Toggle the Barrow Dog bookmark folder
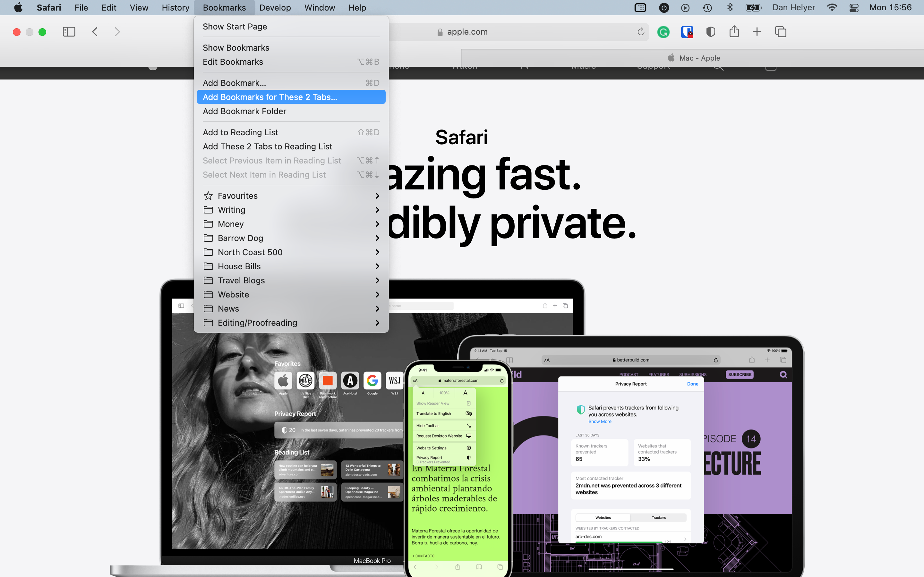The width and height of the screenshot is (924, 577). coord(291,238)
